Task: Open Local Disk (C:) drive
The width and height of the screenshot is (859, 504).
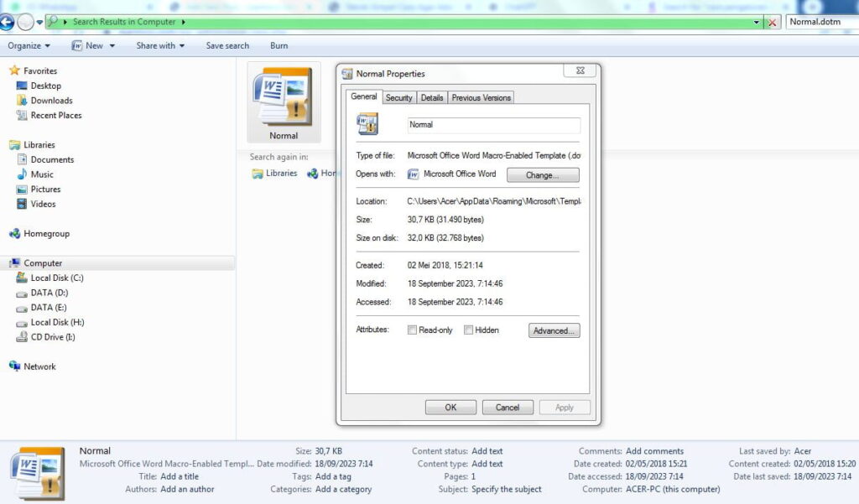Action: click(x=57, y=278)
